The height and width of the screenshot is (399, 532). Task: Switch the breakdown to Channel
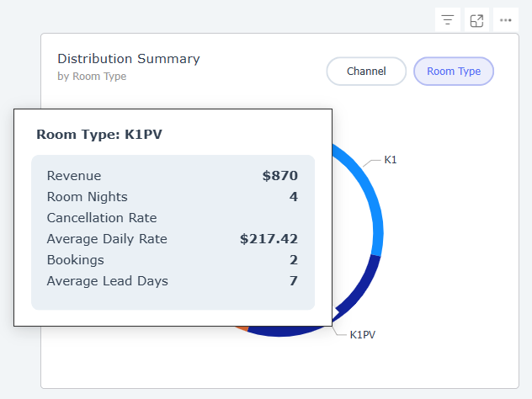coord(366,72)
